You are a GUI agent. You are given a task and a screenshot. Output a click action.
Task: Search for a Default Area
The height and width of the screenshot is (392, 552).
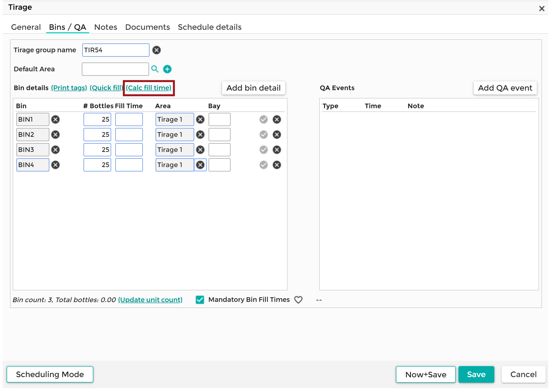pyautogui.click(x=155, y=69)
